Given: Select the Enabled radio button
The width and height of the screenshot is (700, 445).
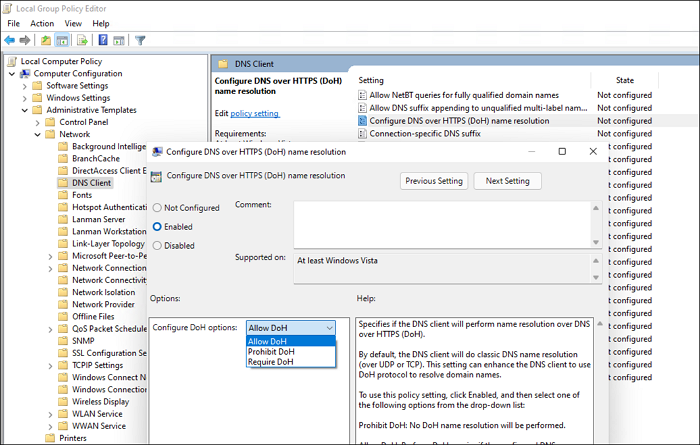Looking at the screenshot, I should coord(157,227).
